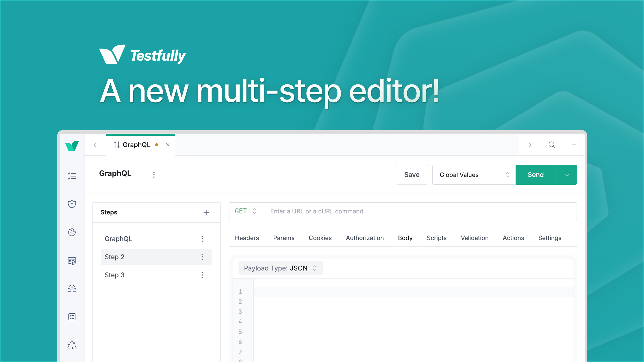Switch to the Params tab
Screen dimensions: 644x362
284,238
